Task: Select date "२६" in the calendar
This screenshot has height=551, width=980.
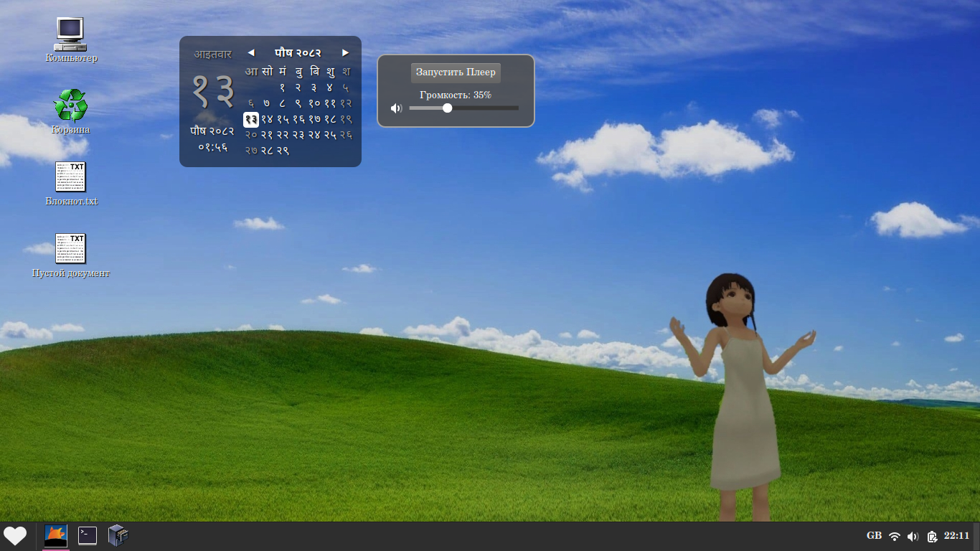Action: coord(346,135)
